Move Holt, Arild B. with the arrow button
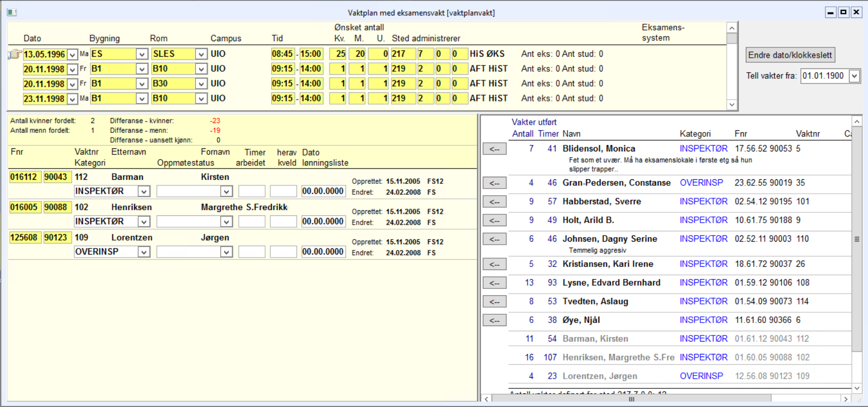This screenshot has width=868, height=407. 495,221
